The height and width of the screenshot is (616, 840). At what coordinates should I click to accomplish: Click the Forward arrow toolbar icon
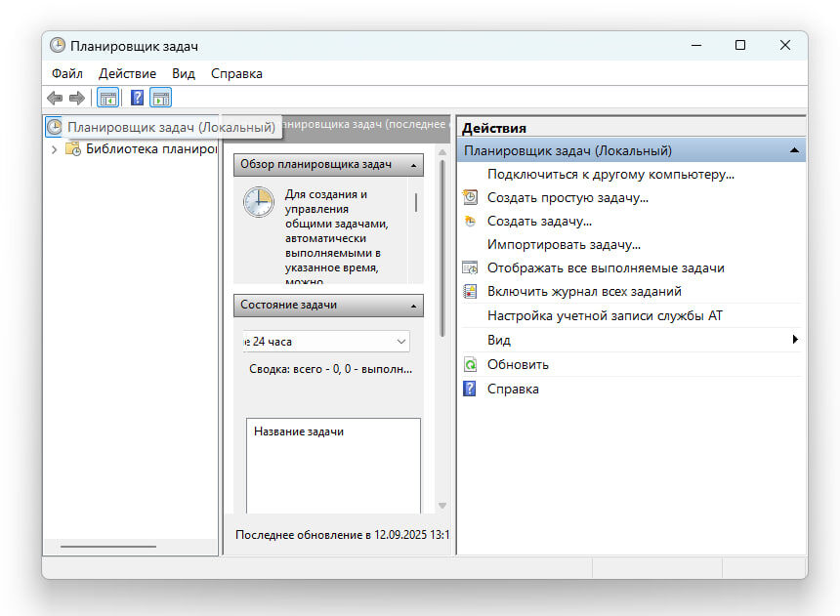pyautogui.click(x=77, y=98)
